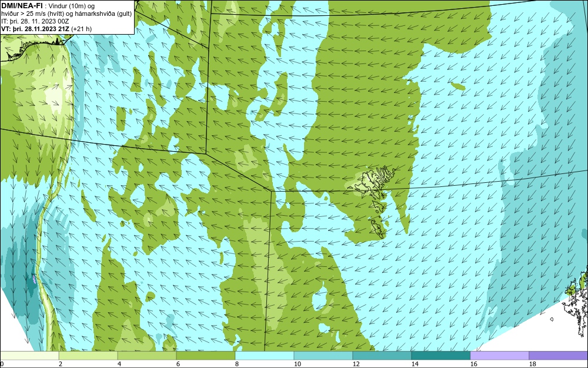The height and width of the screenshot is (368, 588).
Task: Click the 6–8 m/s olive green legend swatch
Action: pyautogui.click(x=205, y=355)
